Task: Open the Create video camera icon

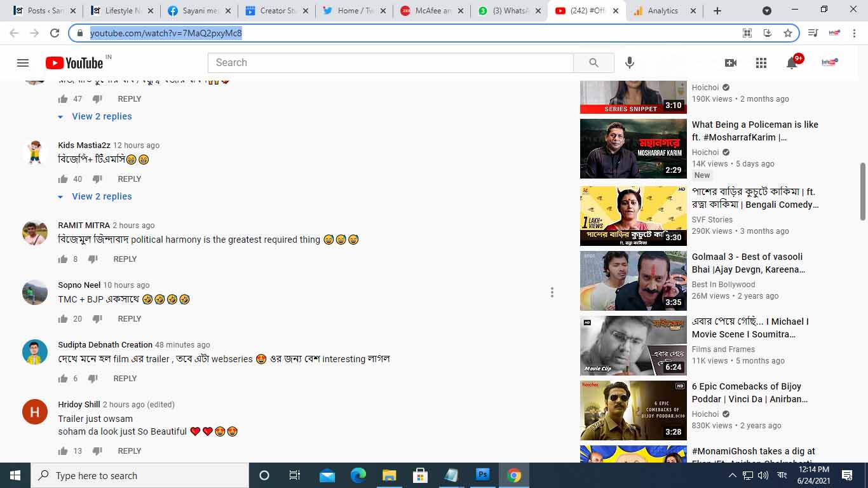Action: tap(731, 63)
